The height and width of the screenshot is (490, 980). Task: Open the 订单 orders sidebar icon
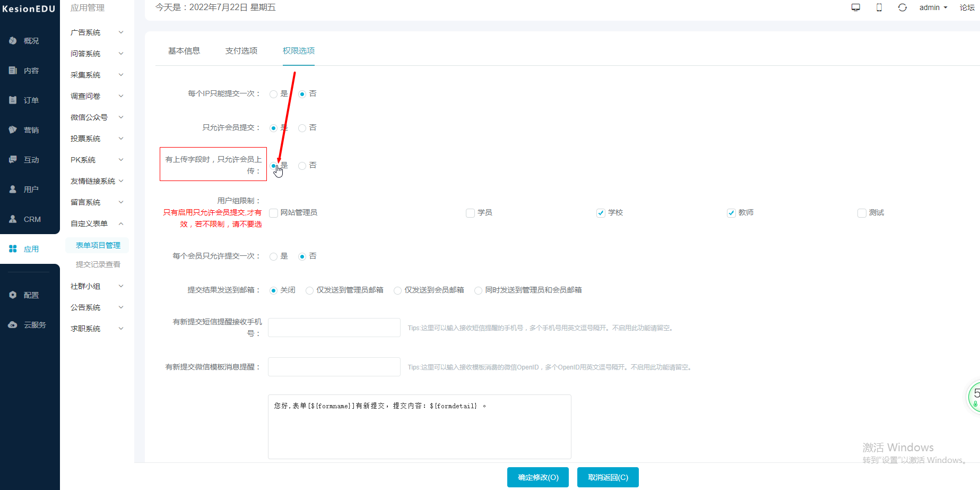[13, 100]
